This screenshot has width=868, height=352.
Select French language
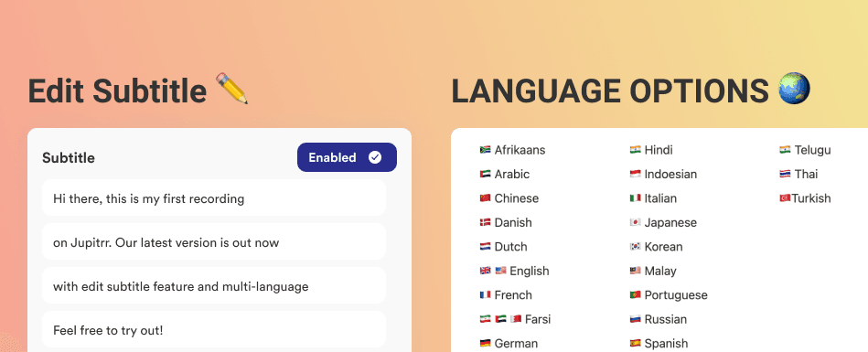tap(512, 295)
